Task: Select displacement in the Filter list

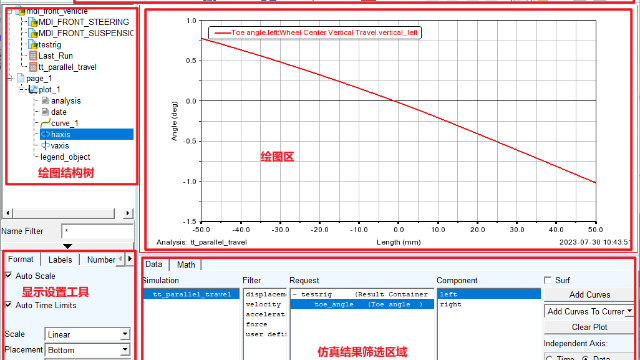Action: click(x=265, y=294)
